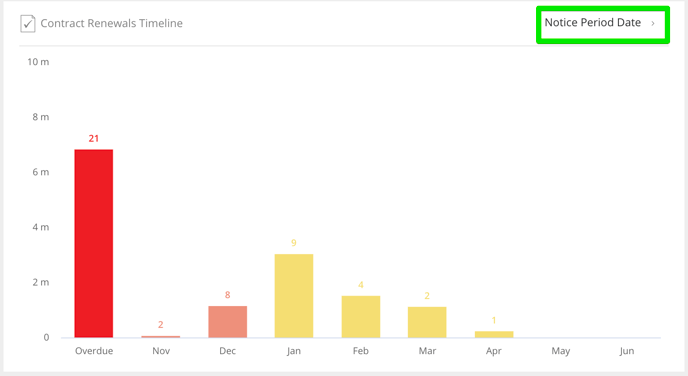Screen dimensions: 688x376
Task: Click the yellow Jan bar
Action: (294, 296)
